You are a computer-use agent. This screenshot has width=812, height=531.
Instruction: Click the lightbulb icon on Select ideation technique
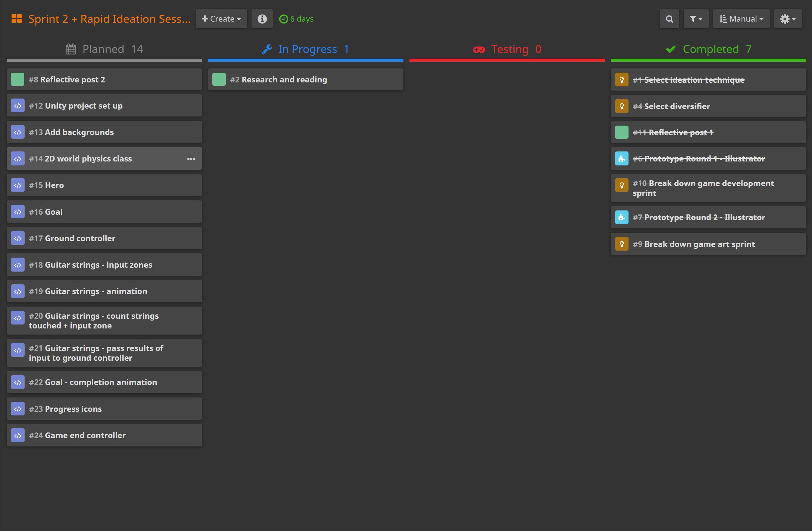coord(622,79)
